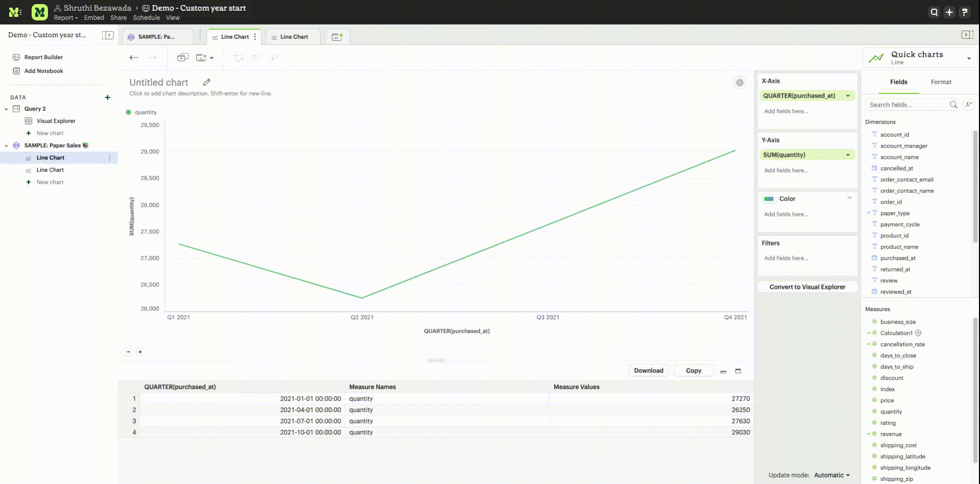Edit chart title with pencil icon
This screenshot has height=484, width=980.
click(x=207, y=82)
